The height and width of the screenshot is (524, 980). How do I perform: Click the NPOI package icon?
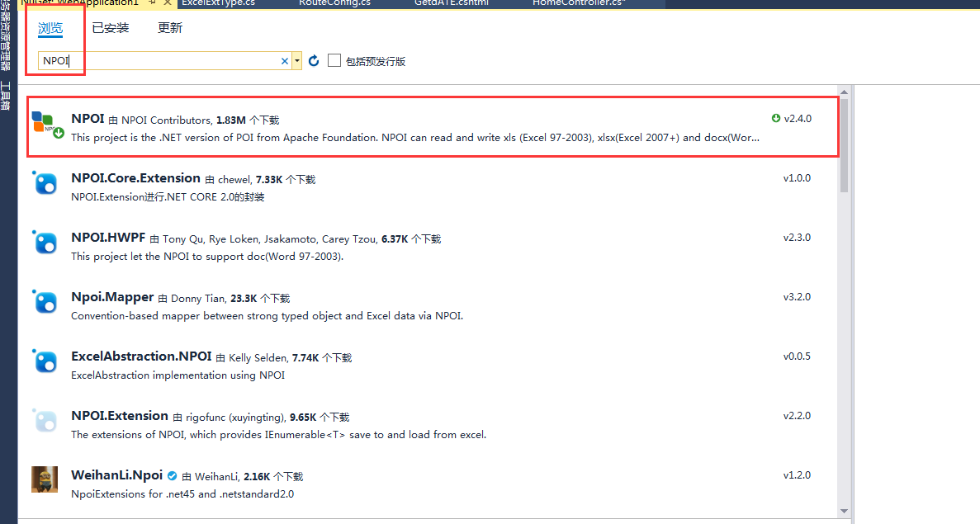point(47,124)
